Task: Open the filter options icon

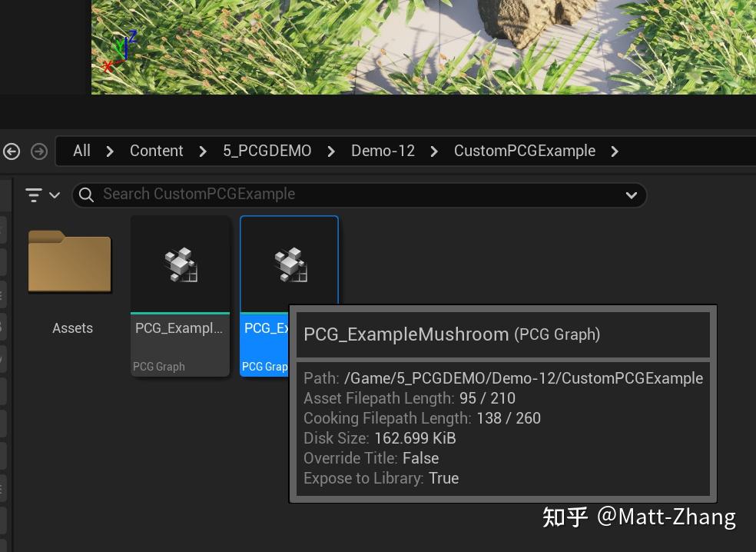Action: 34,195
